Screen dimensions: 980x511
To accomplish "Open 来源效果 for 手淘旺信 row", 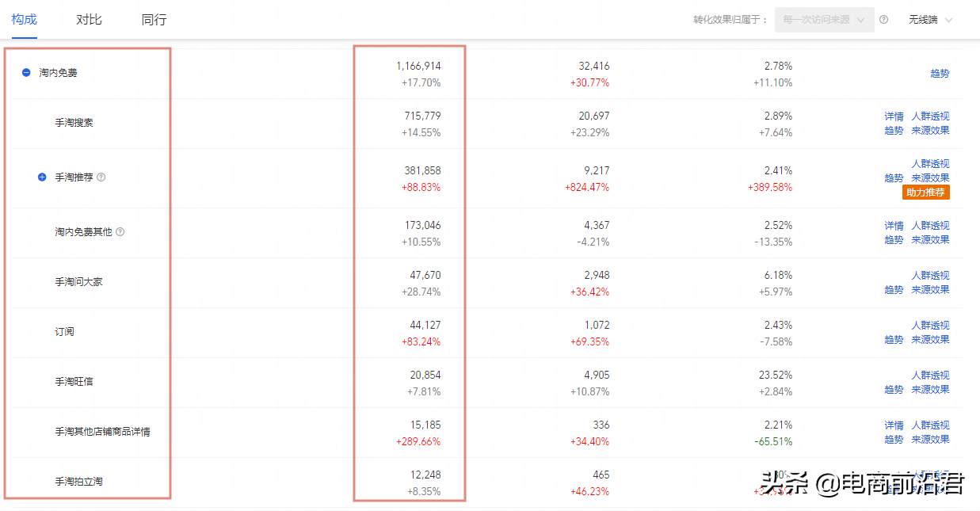I will coord(930,390).
